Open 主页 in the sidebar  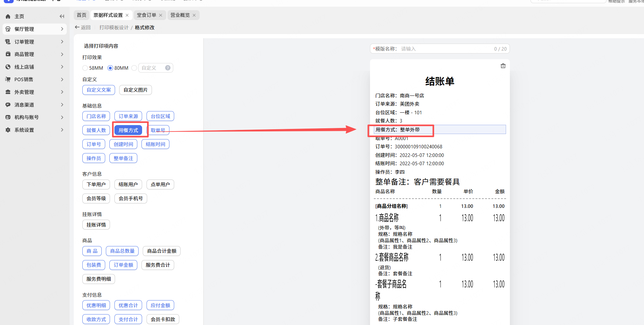(x=19, y=17)
